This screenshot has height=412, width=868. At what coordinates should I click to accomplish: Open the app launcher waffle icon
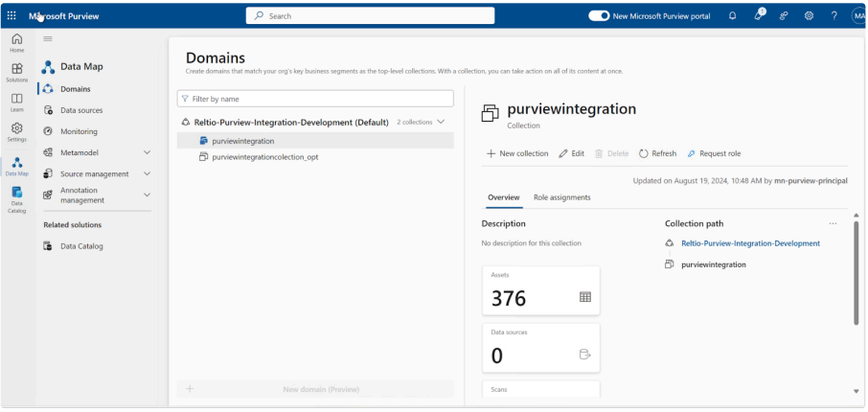(12, 16)
